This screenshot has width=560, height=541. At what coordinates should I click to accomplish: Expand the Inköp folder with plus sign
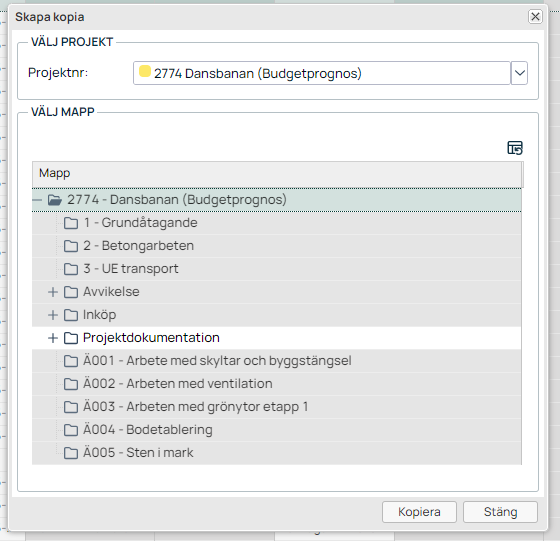click(53, 315)
